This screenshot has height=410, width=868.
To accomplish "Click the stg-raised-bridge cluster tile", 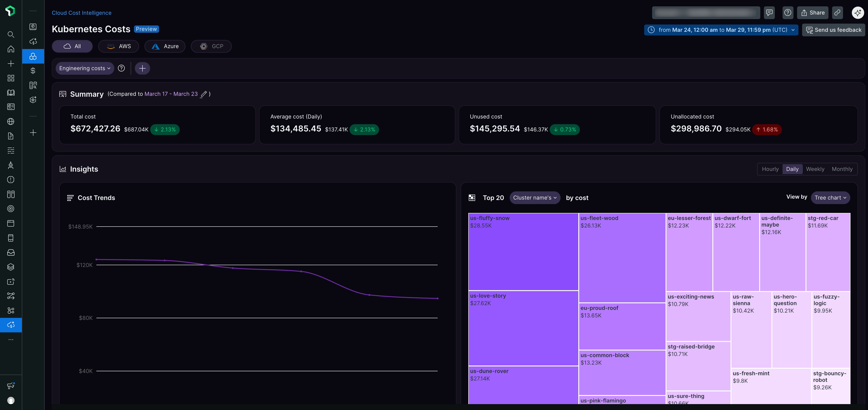I will 698,366.
